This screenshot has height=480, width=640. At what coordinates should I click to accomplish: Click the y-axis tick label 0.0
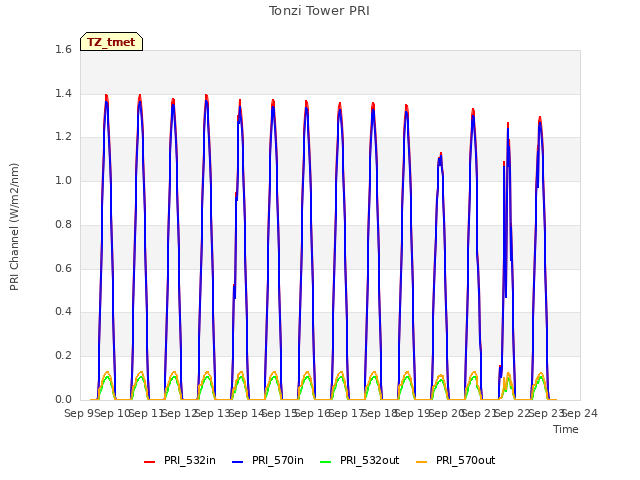(x=63, y=399)
